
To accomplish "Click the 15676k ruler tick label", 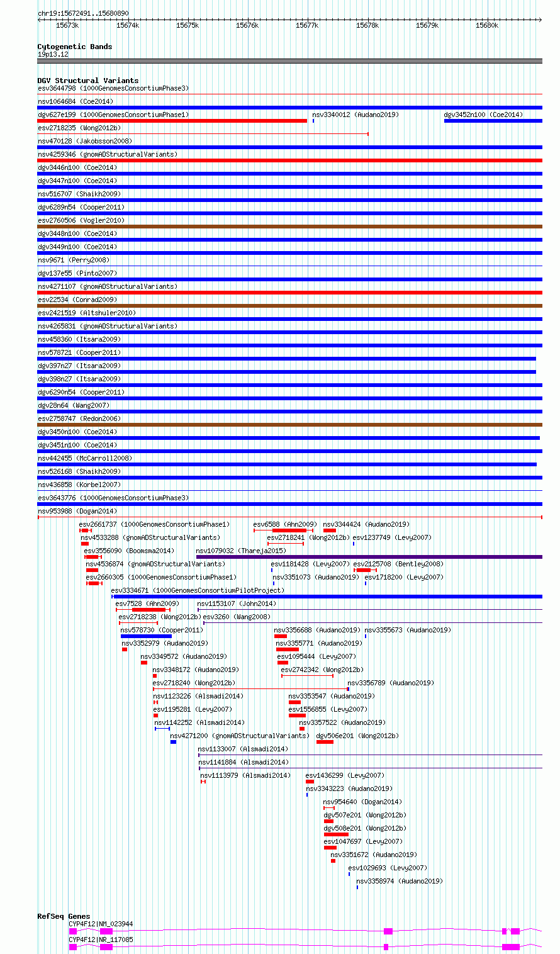I will [x=247, y=26].
